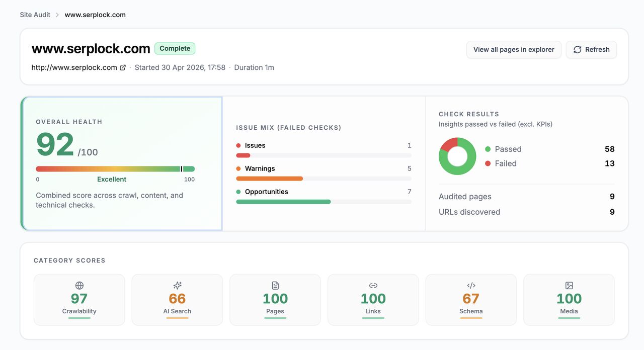Click the passed vs failed donut chart
Image resolution: width=644 pixels, height=350 pixels.
tap(457, 156)
